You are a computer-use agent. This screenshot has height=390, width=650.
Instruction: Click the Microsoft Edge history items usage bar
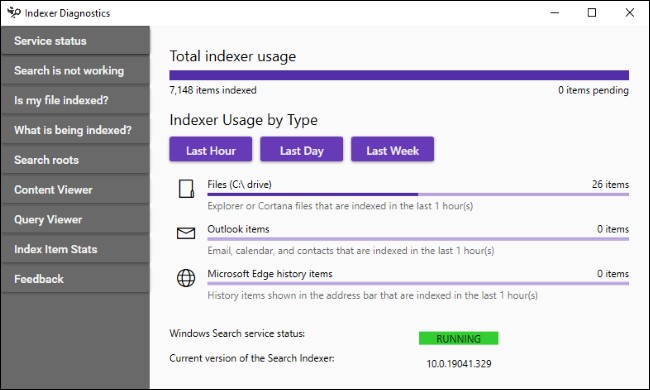click(x=418, y=283)
